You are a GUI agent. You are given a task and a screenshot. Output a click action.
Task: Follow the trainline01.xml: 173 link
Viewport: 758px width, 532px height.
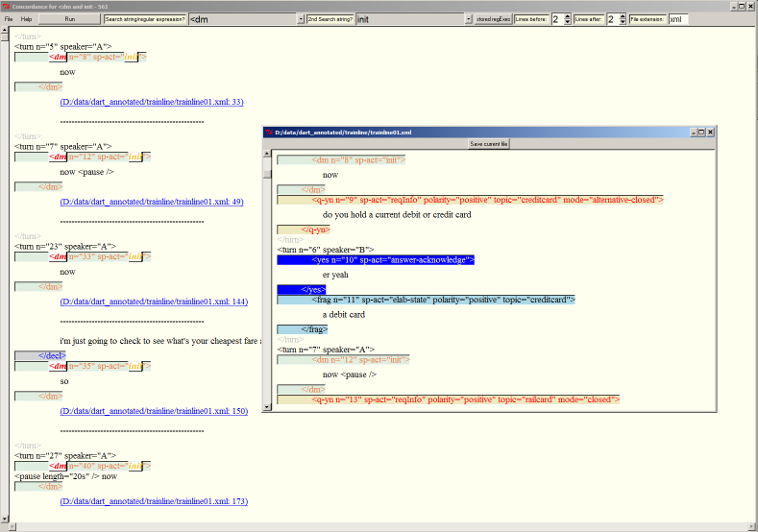pos(153,501)
